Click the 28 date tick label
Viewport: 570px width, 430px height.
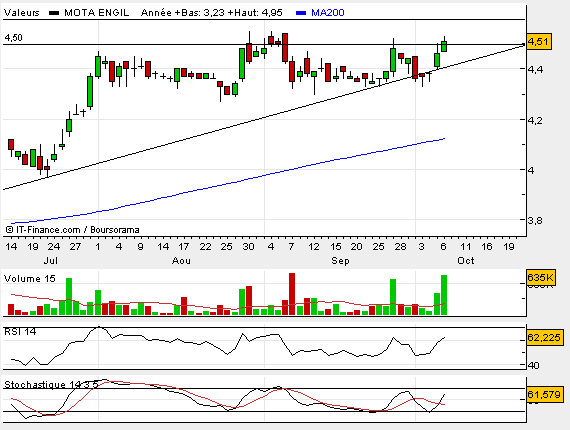tap(400, 246)
